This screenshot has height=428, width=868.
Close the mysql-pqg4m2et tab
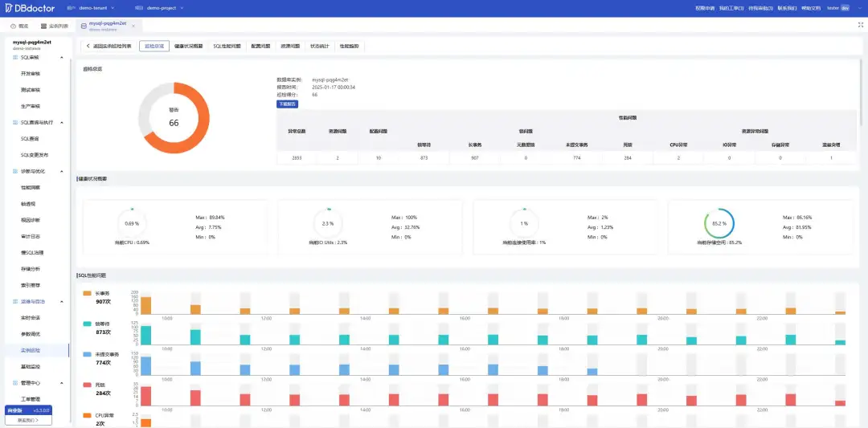click(133, 26)
